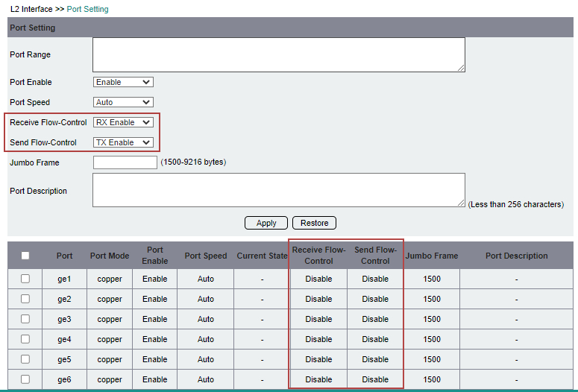
Task: Click into the Port Range text box
Action: pyautogui.click(x=278, y=55)
